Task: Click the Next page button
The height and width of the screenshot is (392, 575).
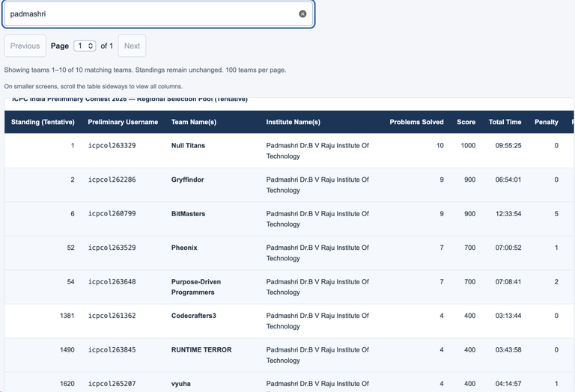Action: point(132,46)
